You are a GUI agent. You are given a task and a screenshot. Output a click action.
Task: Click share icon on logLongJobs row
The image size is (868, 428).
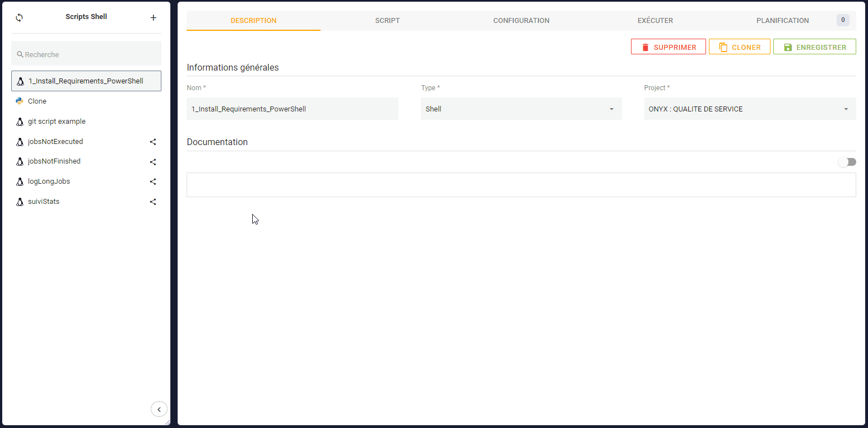[153, 182]
